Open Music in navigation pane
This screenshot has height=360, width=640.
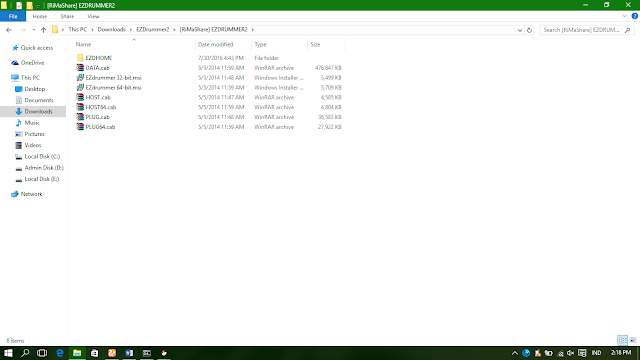(32, 123)
